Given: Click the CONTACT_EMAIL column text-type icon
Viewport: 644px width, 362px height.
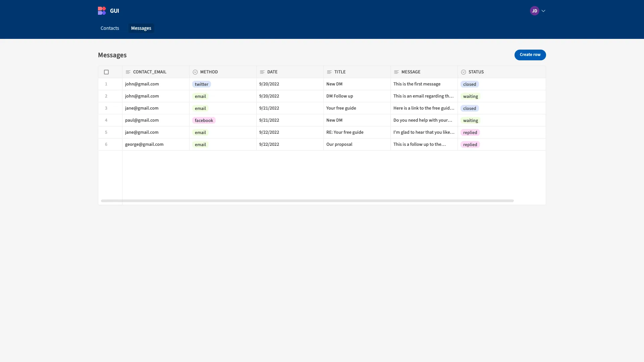Looking at the screenshot, I should point(128,72).
